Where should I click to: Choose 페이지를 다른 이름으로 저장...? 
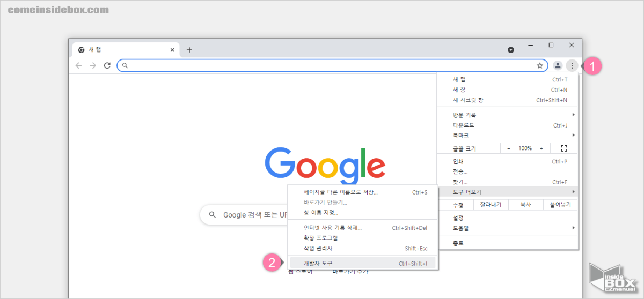363,192
